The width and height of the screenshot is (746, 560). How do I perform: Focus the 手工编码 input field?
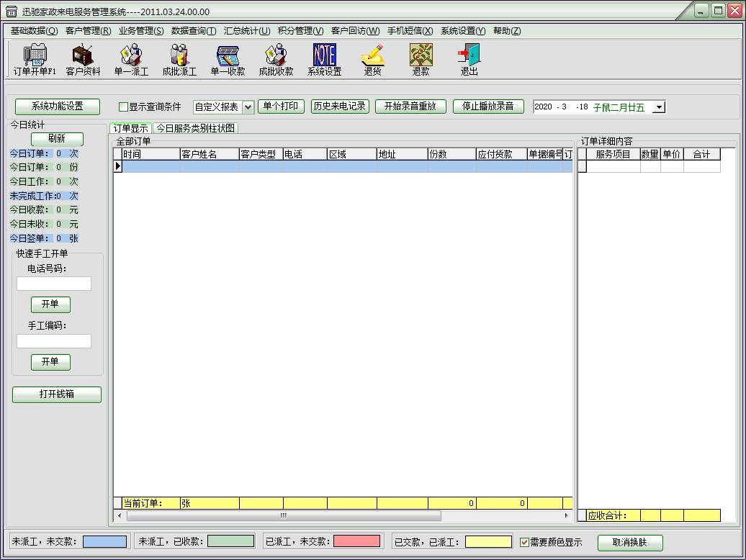(54, 341)
